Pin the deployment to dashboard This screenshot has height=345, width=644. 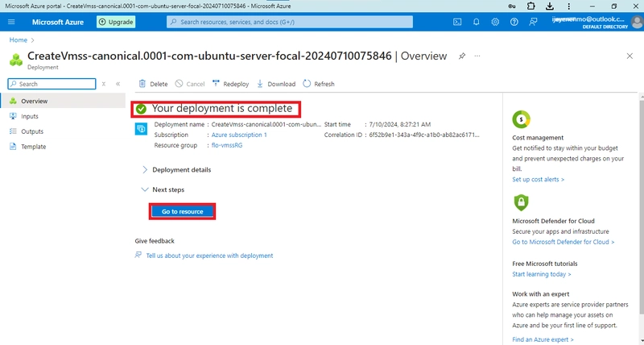[462, 56]
